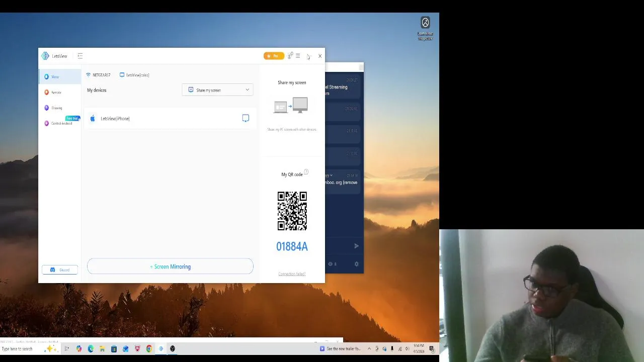The width and height of the screenshot is (644, 362).
Task: Open the Discord button at the sidebar bottom
Action: click(60, 270)
